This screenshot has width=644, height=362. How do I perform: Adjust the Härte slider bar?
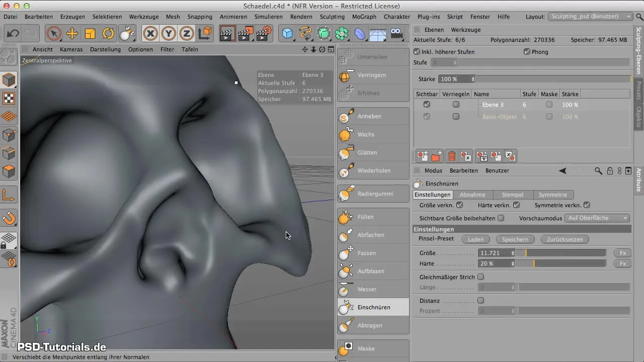tap(562, 263)
